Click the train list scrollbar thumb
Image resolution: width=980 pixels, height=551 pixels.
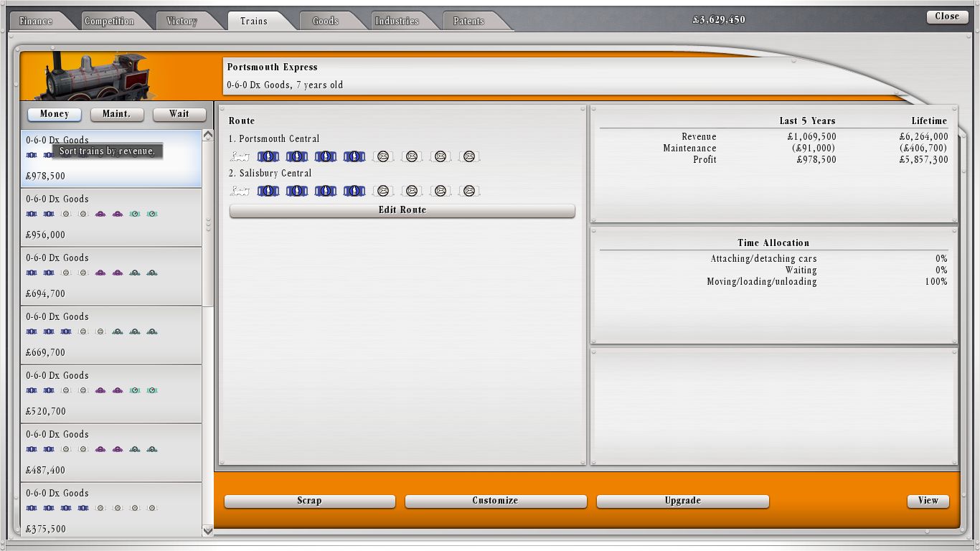tap(208, 224)
